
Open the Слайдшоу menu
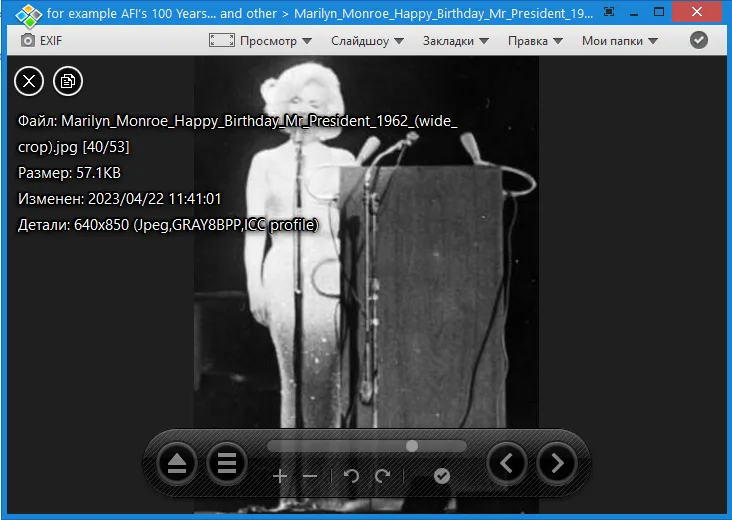[360, 41]
